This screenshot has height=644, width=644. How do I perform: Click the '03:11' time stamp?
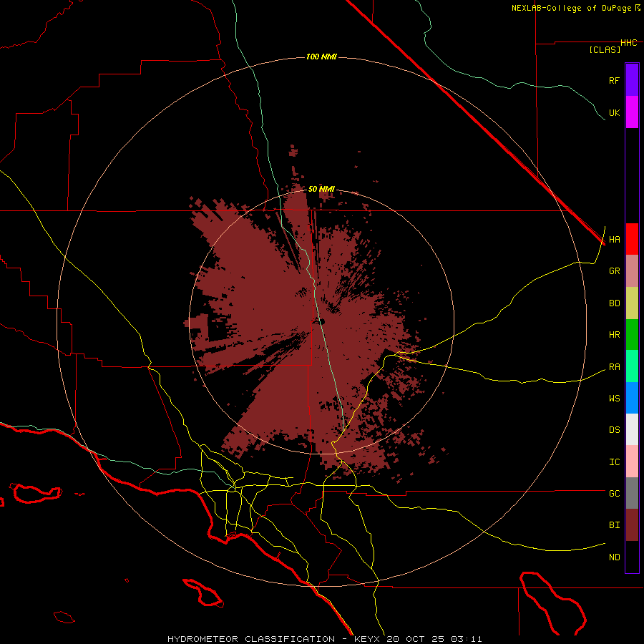tap(467, 639)
